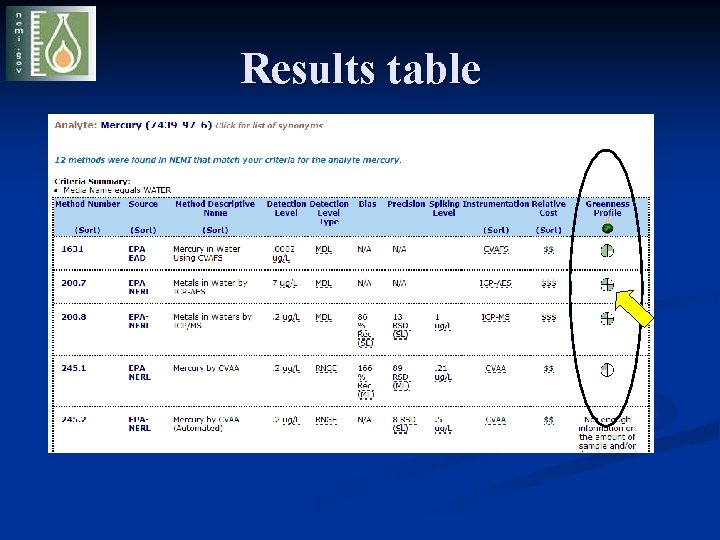Viewport: 720px width, 540px height.
Task: Select 'Metals in Waters by ICP/MS' name
Action: coord(212,321)
